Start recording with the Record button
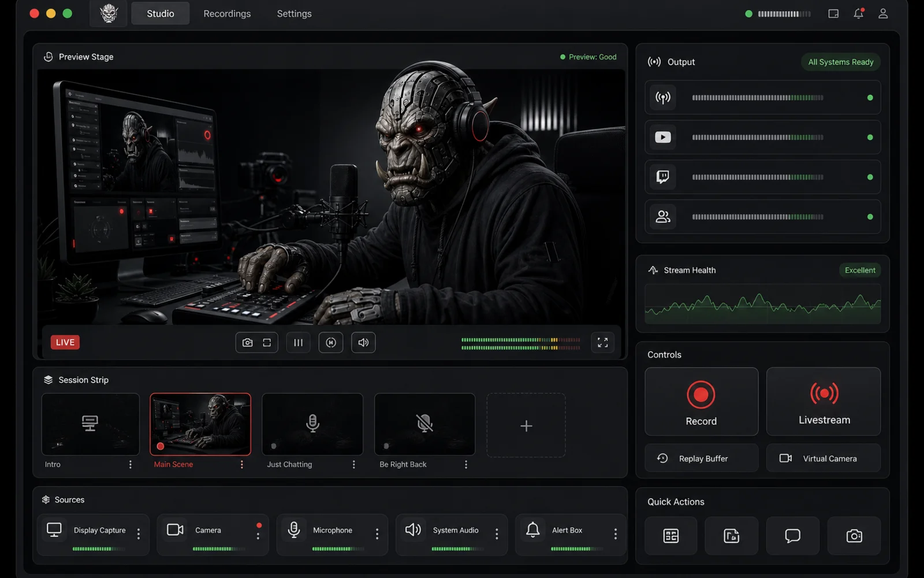Screen dimensions: 924x578 (701, 402)
